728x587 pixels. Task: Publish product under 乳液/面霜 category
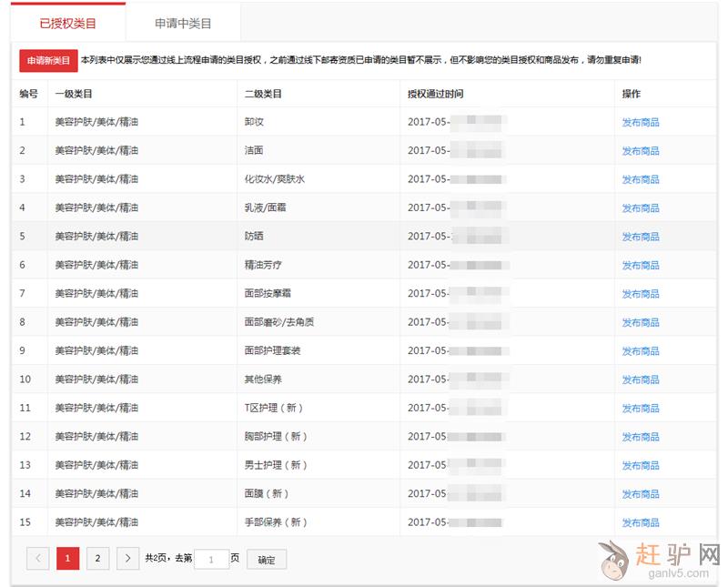(x=641, y=208)
